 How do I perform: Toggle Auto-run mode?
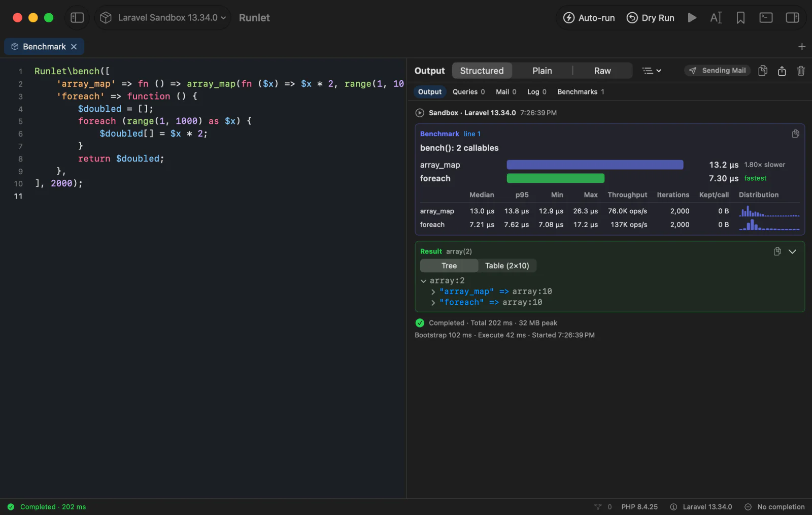coord(589,18)
